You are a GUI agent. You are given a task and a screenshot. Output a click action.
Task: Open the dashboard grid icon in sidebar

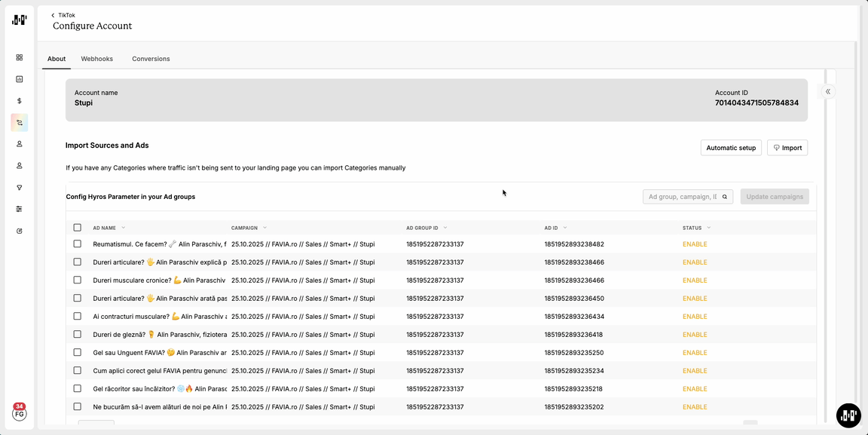pyautogui.click(x=20, y=57)
